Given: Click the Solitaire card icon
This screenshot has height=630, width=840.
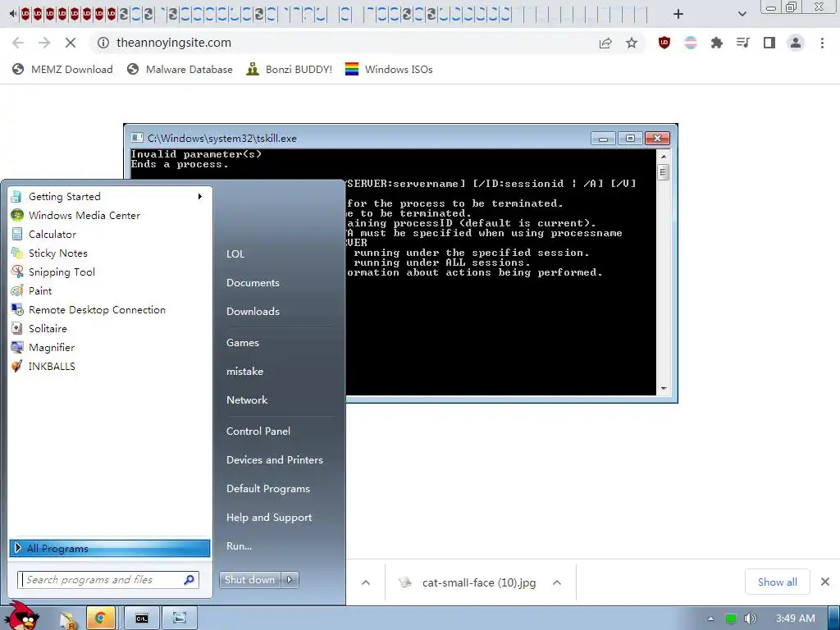Looking at the screenshot, I should coord(17,328).
